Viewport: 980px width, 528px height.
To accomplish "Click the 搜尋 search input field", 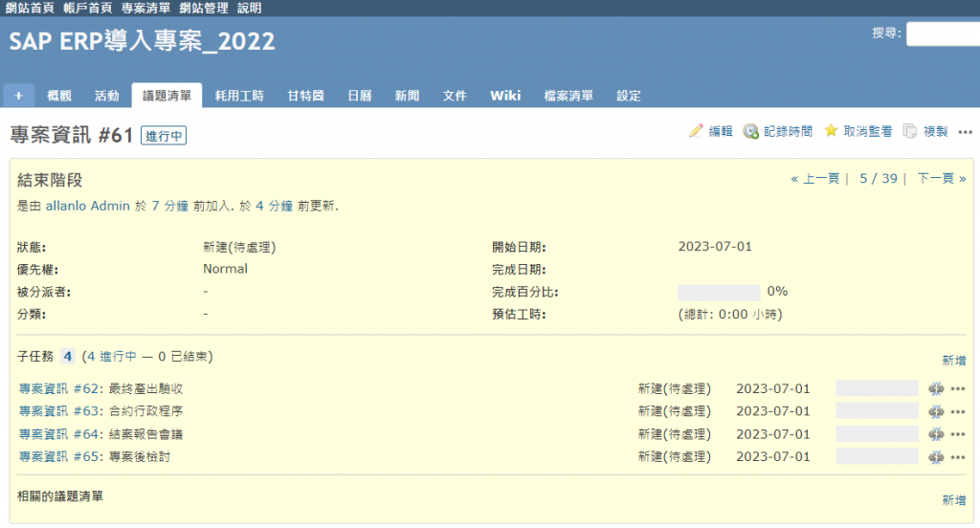I will [x=943, y=33].
